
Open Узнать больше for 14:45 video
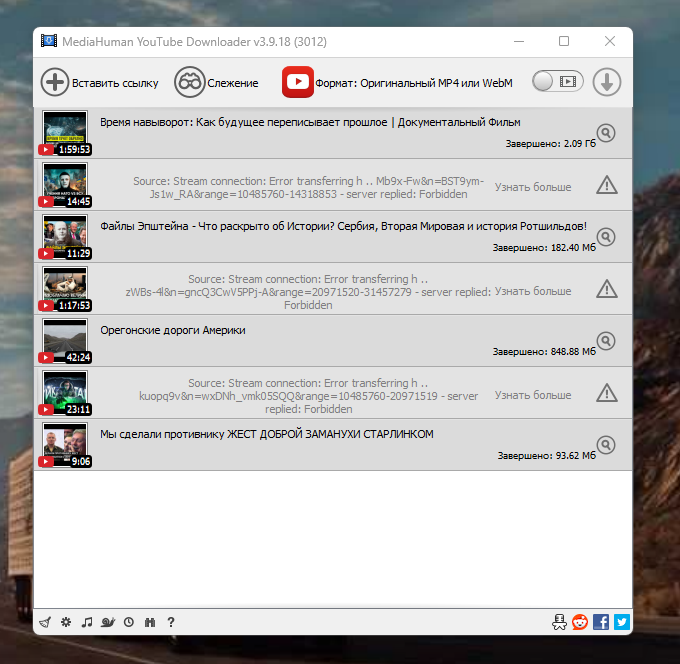(x=533, y=187)
